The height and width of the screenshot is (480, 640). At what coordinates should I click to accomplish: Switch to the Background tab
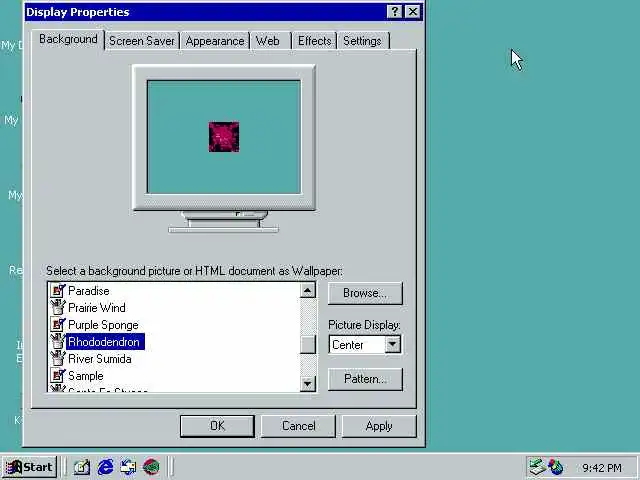[x=68, y=40]
